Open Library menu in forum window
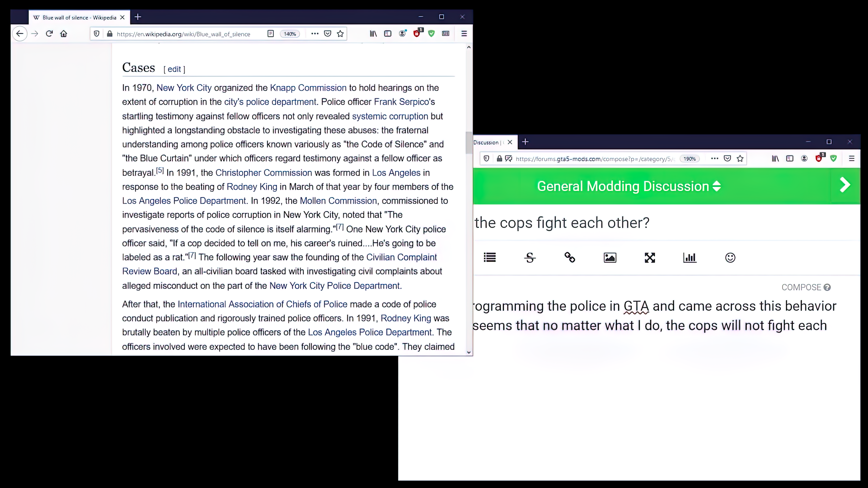This screenshot has width=868, height=488. [775, 159]
